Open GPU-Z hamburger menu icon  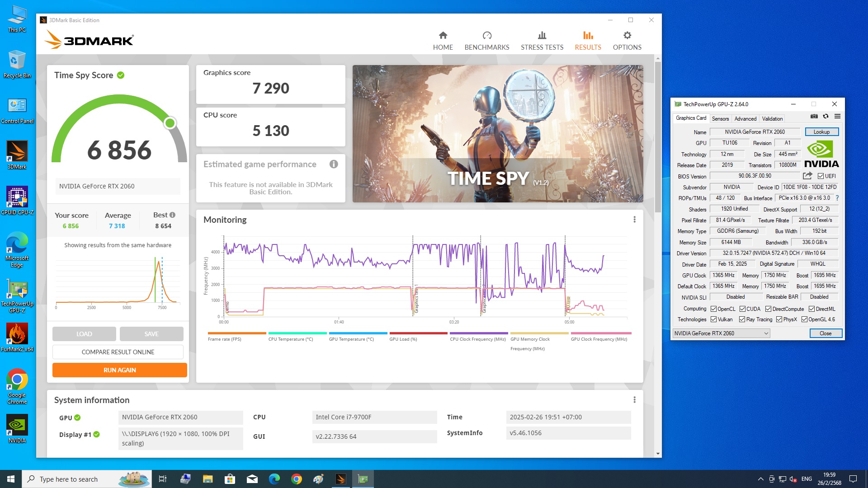tap(837, 117)
